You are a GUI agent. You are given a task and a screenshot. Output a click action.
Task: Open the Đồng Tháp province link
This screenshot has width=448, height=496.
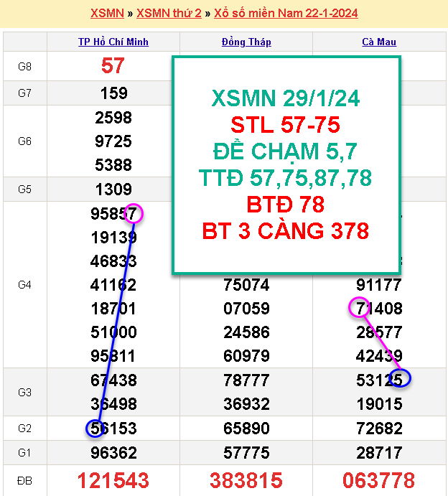(x=246, y=42)
